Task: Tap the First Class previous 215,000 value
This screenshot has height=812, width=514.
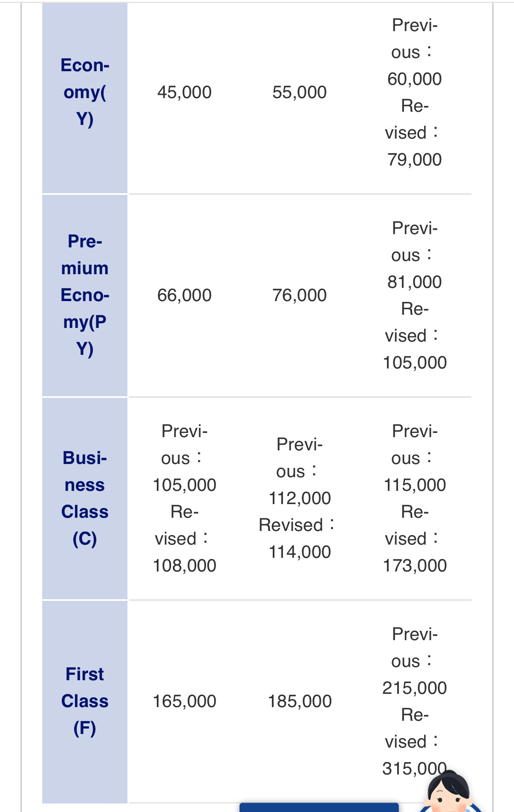Action: tap(414, 688)
